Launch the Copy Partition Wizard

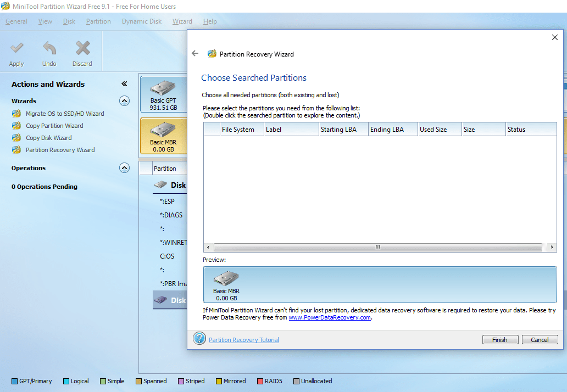[x=54, y=126]
